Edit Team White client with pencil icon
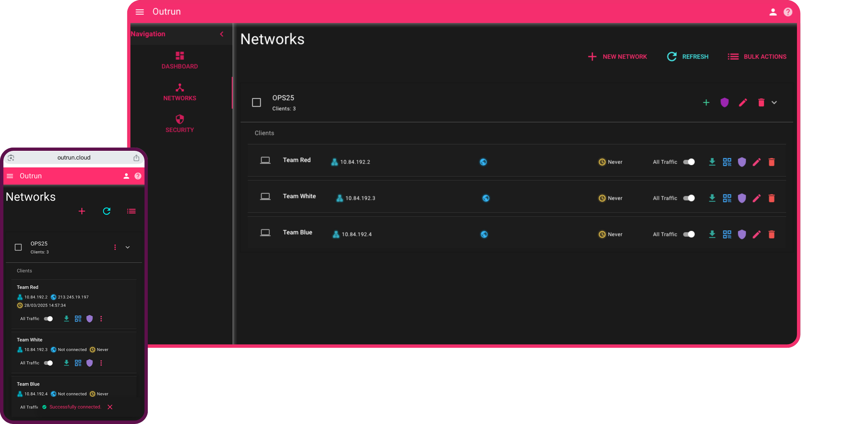This screenshot has height=424, width=868. (x=757, y=198)
